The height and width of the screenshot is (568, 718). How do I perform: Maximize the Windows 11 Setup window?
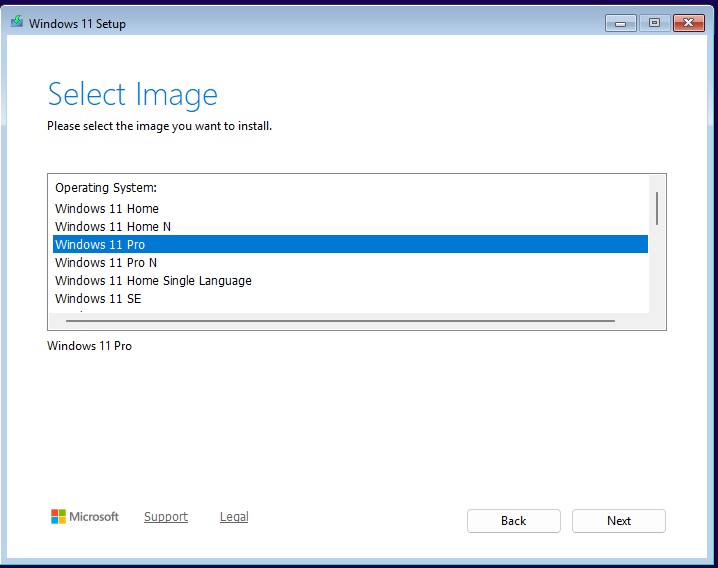click(x=654, y=23)
